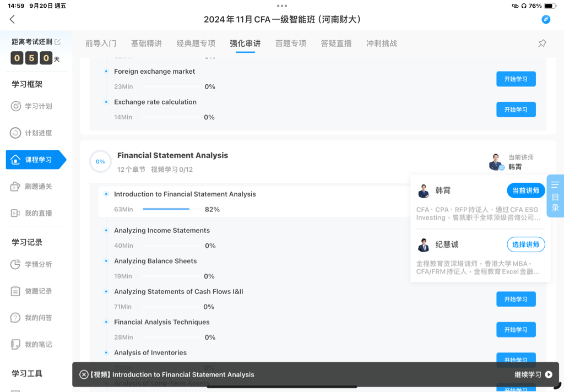Click the 当前讲师 韩霄 avatar
The height and width of the screenshot is (392, 564).
click(496, 162)
